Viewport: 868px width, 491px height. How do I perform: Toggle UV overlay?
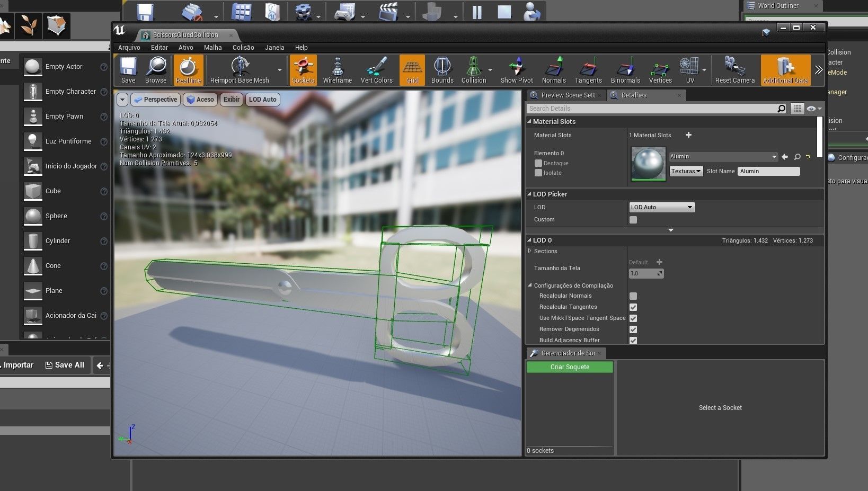689,70
